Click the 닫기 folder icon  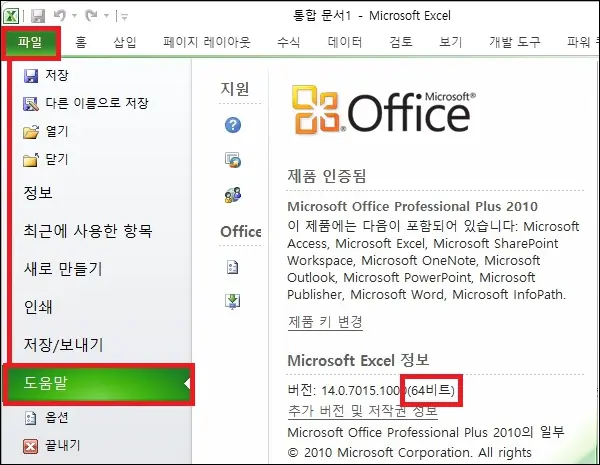click(31, 160)
